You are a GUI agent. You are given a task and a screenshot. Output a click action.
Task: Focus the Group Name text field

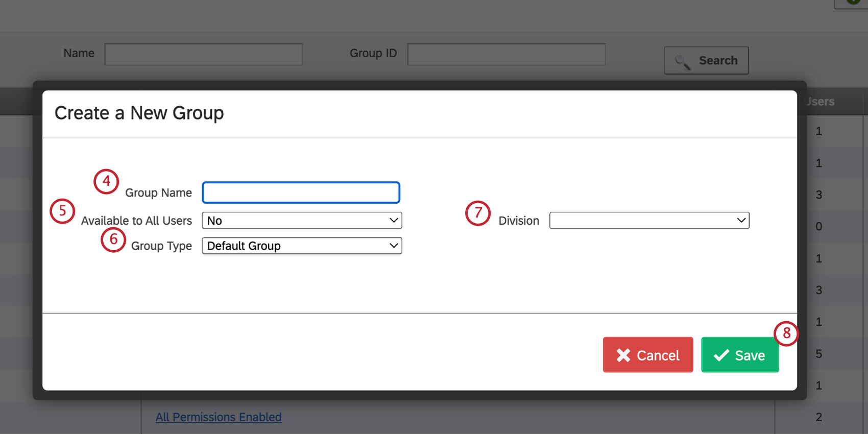(301, 192)
